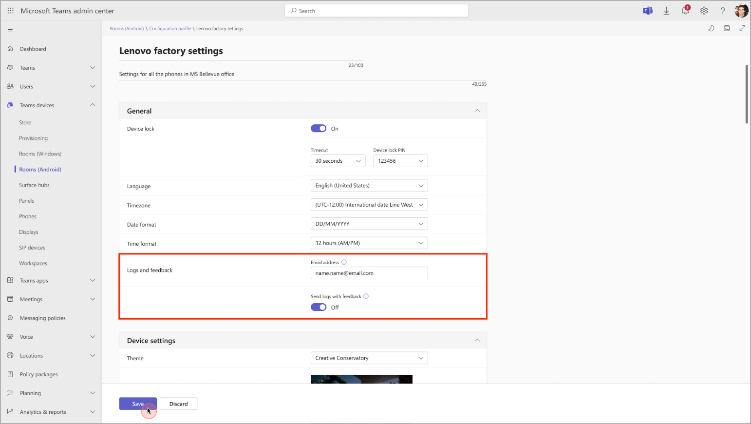751x424 pixels.
Task: Click the Email address input field
Action: click(x=369, y=273)
